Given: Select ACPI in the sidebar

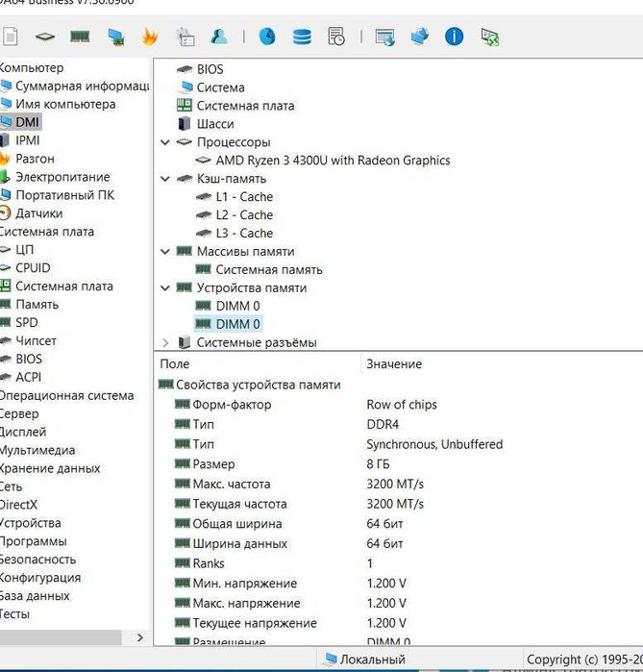Looking at the screenshot, I should (28, 377).
